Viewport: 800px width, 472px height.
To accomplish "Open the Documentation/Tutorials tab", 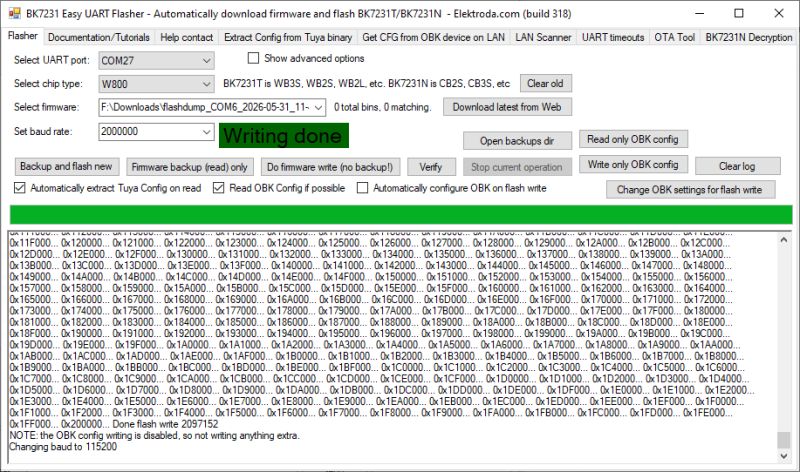I will pyautogui.click(x=98, y=37).
